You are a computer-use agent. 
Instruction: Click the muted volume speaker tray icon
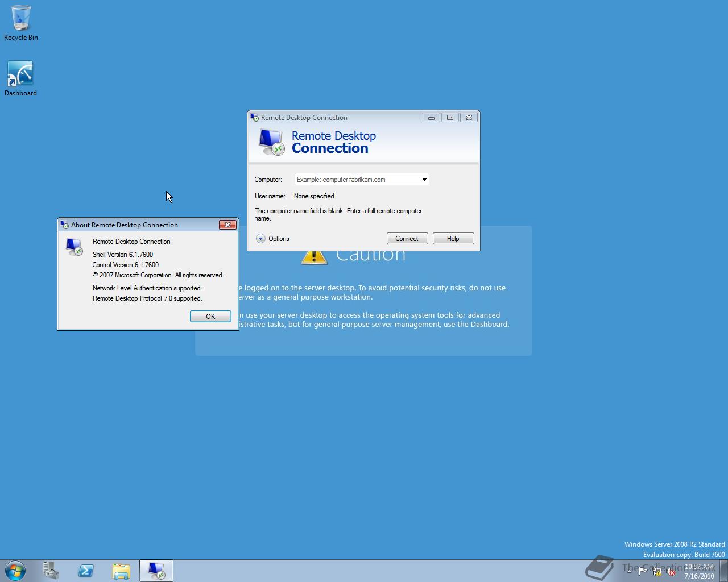(671, 571)
